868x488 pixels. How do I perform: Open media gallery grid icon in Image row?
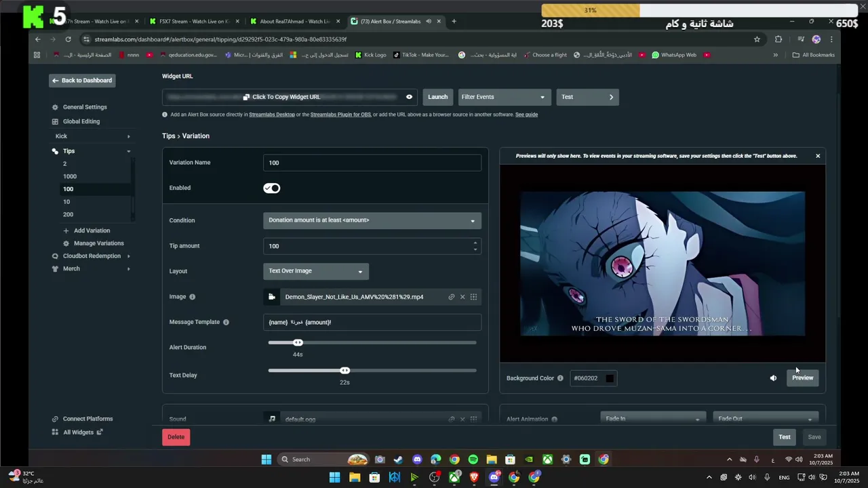473,297
